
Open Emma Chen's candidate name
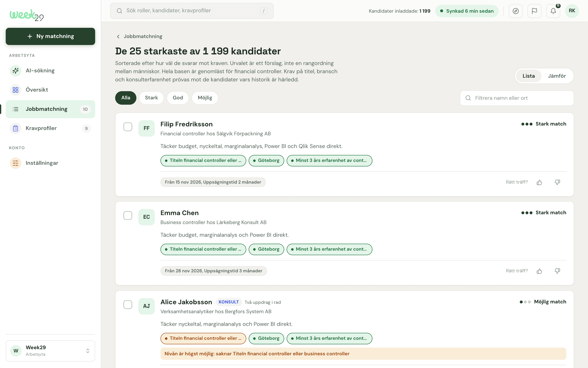click(179, 213)
